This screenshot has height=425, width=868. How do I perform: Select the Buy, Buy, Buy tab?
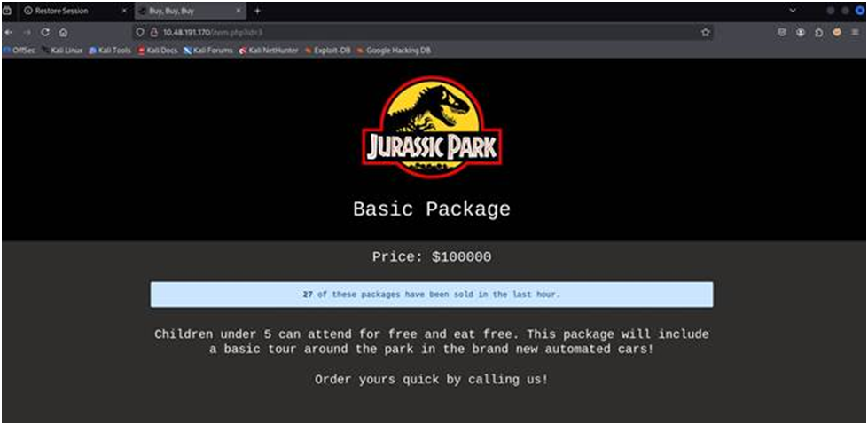(x=191, y=11)
